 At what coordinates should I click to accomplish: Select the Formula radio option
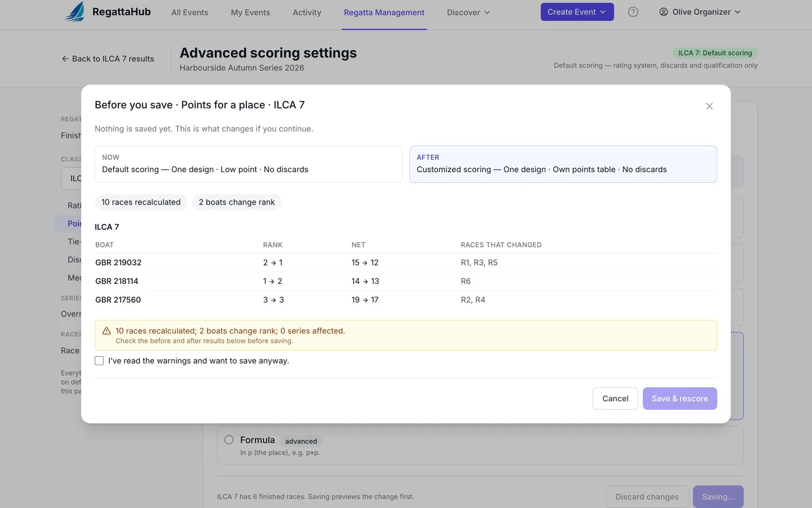[x=229, y=440]
